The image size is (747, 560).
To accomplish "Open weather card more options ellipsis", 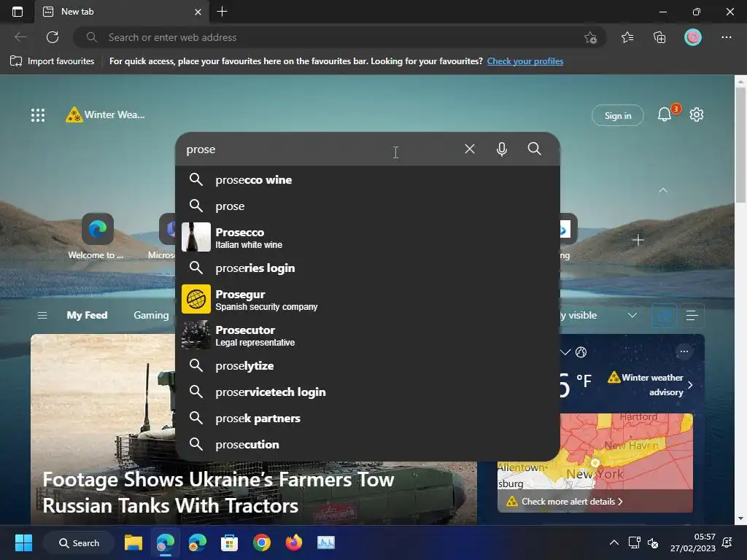I will pyautogui.click(x=684, y=351).
